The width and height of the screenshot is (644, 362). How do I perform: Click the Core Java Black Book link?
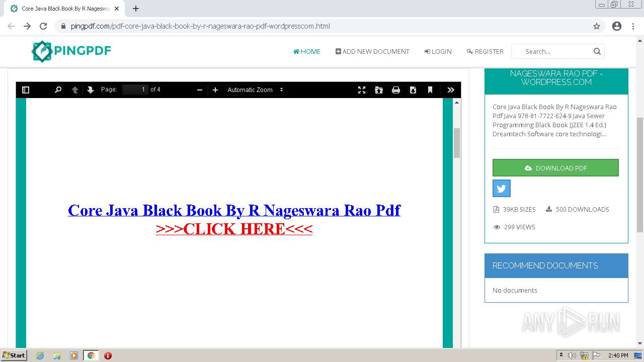coord(234,210)
